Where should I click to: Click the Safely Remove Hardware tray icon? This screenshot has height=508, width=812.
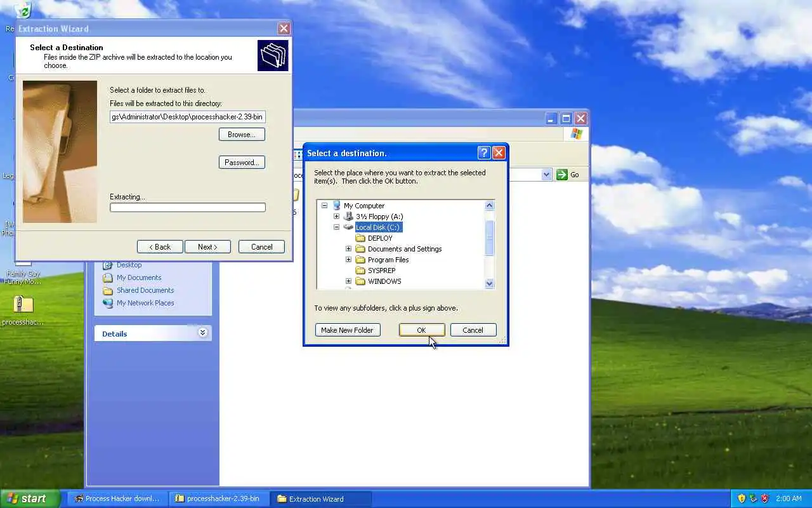[753, 498]
